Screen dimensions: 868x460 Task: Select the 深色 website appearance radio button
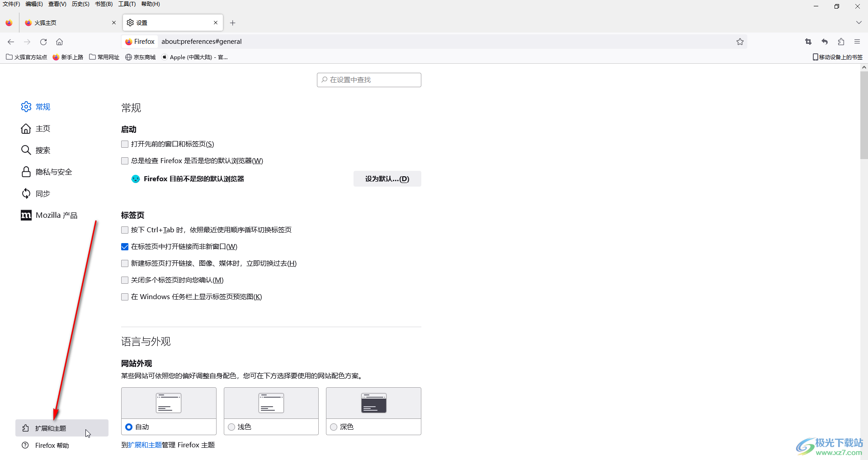[334, 427]
